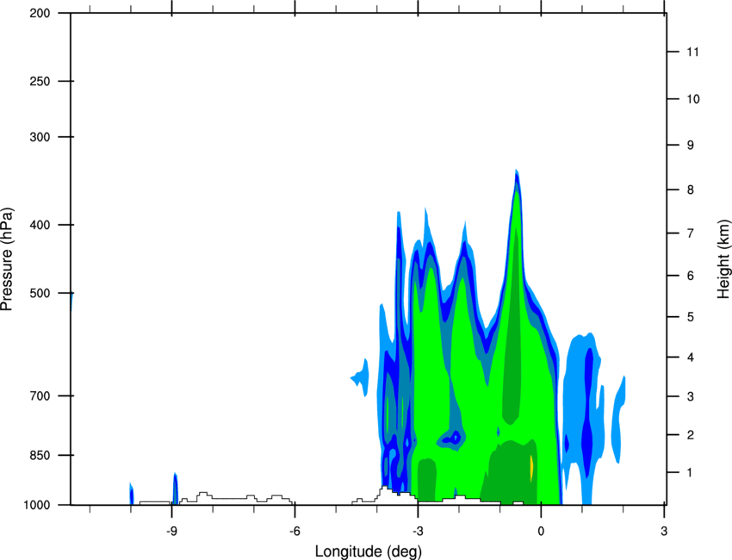Pick the 5 km height tick label
This screenshot has height=560, width=732.
click(x=691, y=317)
